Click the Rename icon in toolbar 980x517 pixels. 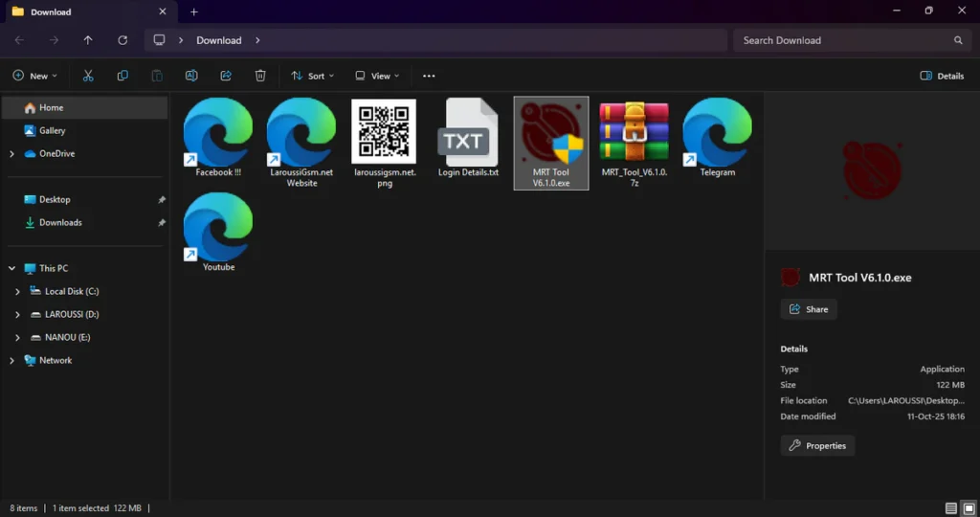pos(191,76)
